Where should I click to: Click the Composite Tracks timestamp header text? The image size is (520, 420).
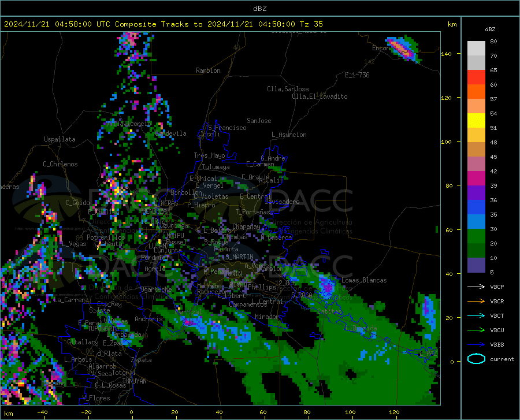[164, 24]
